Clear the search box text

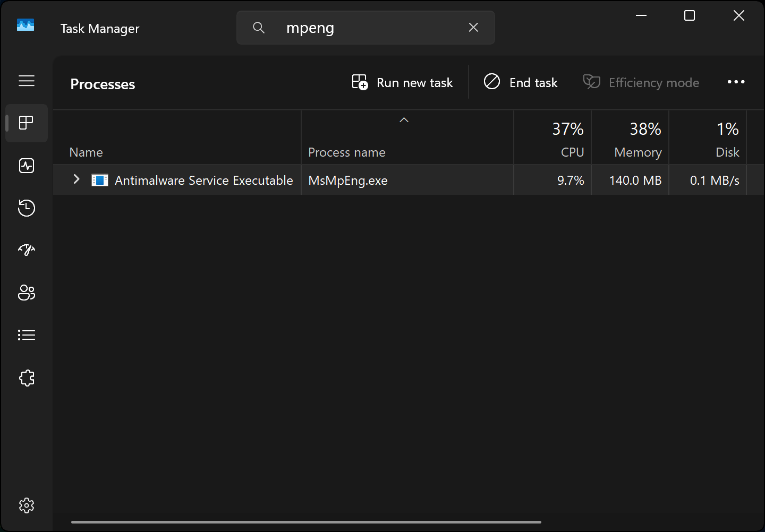[473, 28]
